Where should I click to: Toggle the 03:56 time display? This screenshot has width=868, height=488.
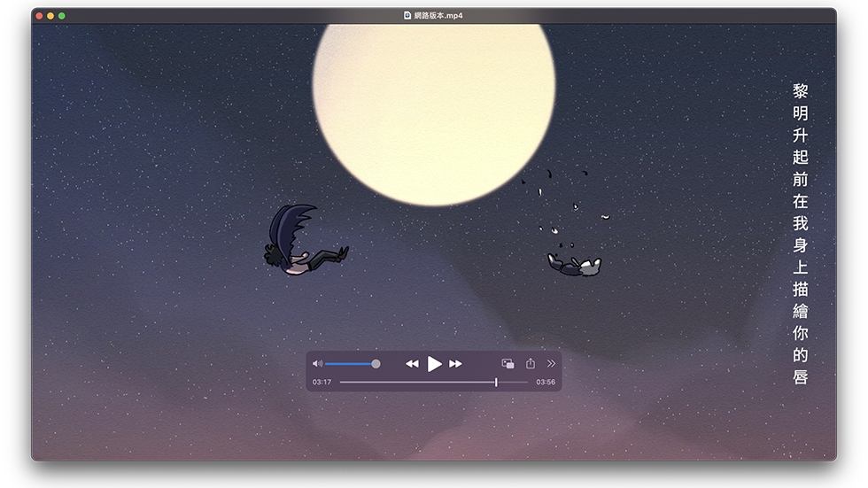546,383
